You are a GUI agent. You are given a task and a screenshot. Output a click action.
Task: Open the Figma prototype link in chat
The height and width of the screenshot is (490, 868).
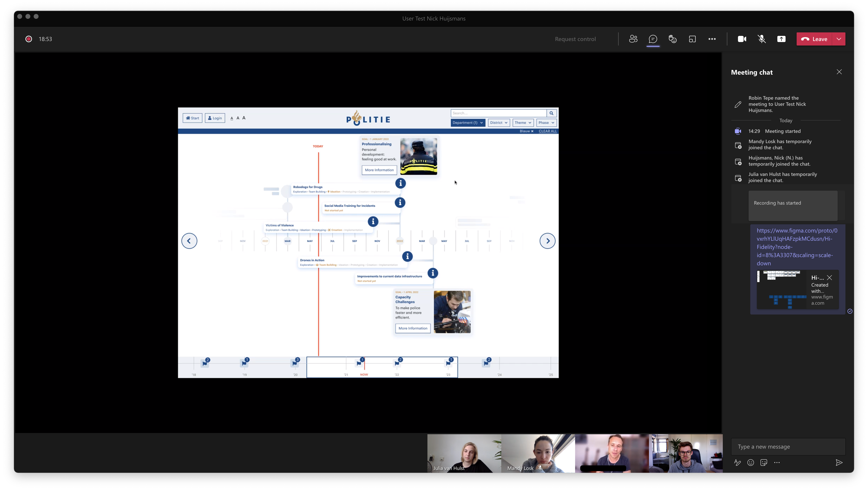coord(797,247)
